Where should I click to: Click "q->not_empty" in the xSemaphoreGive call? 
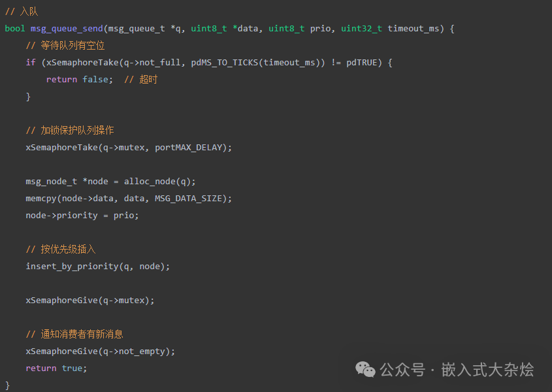pos(134,351)
